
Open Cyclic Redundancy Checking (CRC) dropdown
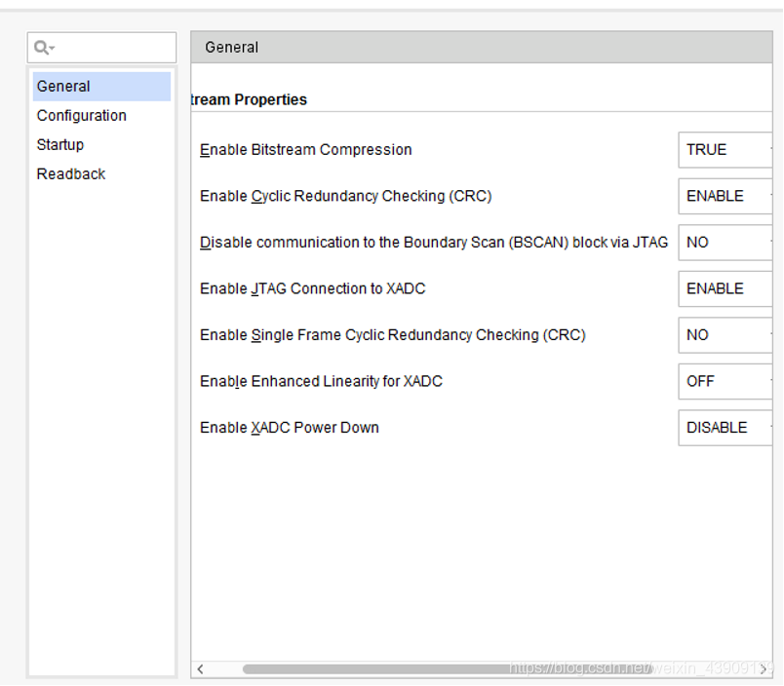(x=725, y=196)
